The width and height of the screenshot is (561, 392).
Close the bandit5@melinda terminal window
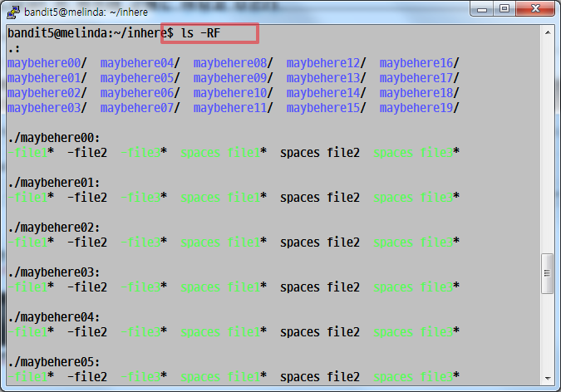[x=535, y=8]
